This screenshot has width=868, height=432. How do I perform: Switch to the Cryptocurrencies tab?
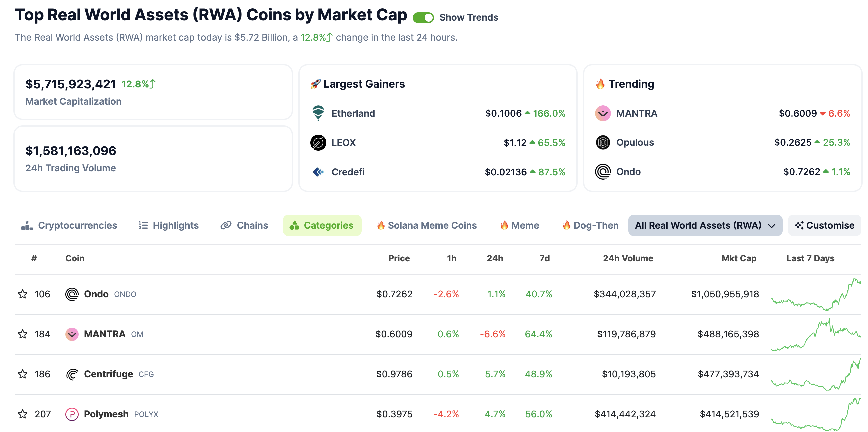click(x=69, y=225)
